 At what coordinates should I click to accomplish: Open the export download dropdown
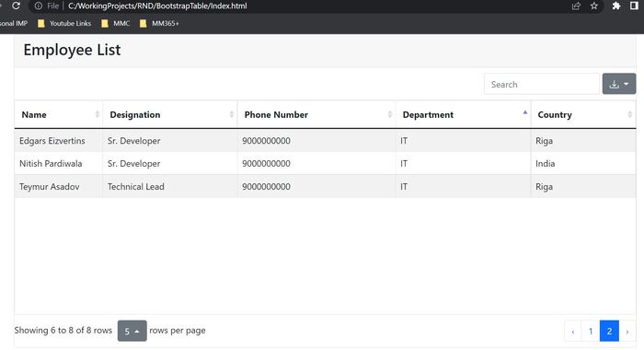click(x=619, y=84)
